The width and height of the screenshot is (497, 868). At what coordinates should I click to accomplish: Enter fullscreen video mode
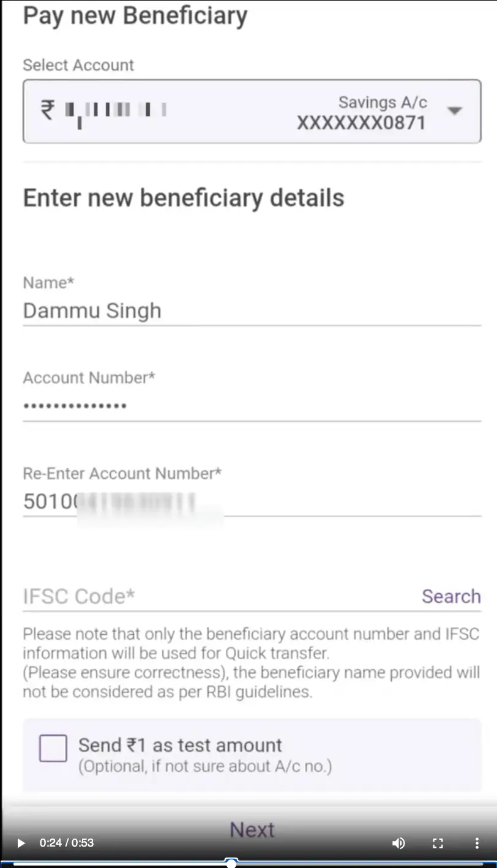click(438, 843)
